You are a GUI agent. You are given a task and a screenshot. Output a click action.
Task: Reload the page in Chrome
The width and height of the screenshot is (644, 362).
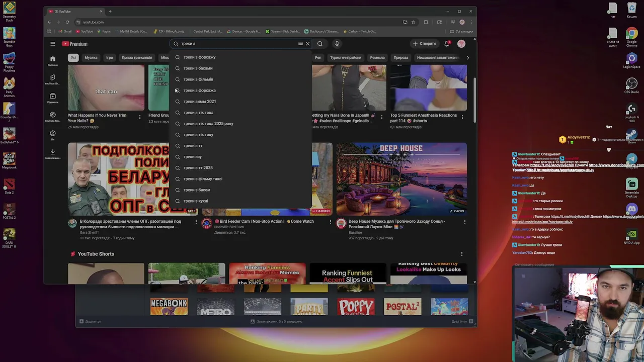tap(67, 22)
